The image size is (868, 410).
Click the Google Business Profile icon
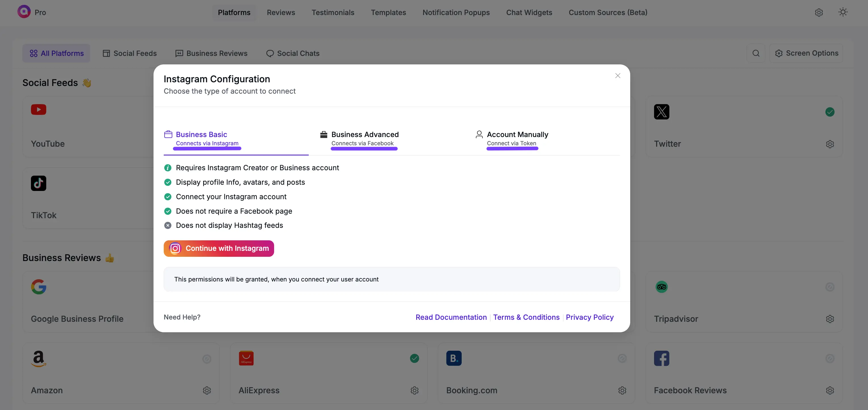tap(38, 287)
